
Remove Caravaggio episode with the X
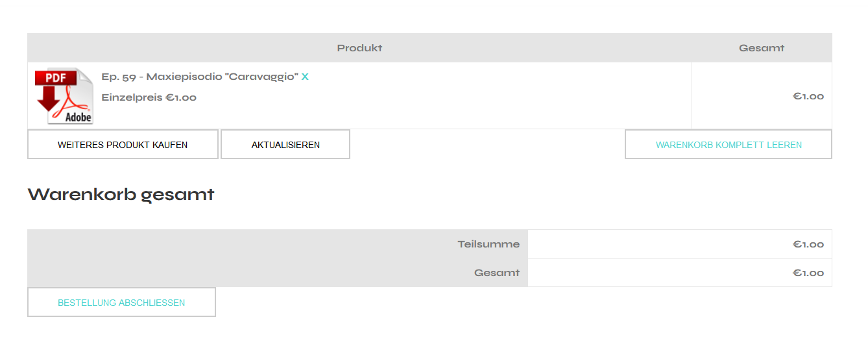pyautogui.click(x=305, y=77)
